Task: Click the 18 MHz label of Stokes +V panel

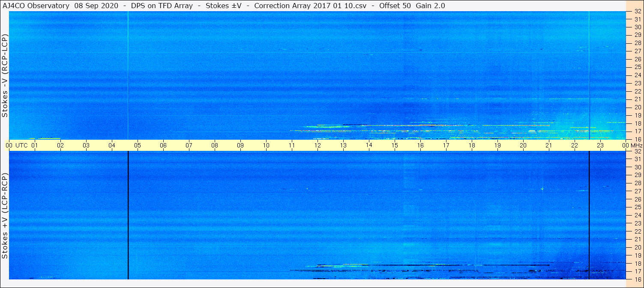Action: [637, 264]
